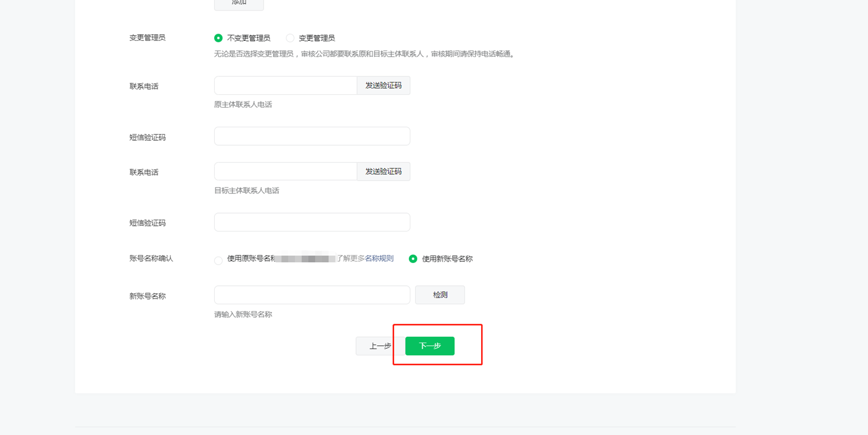Proceed with the green 下一步 button
Screen dimensions: 868x435
(430, 346)
